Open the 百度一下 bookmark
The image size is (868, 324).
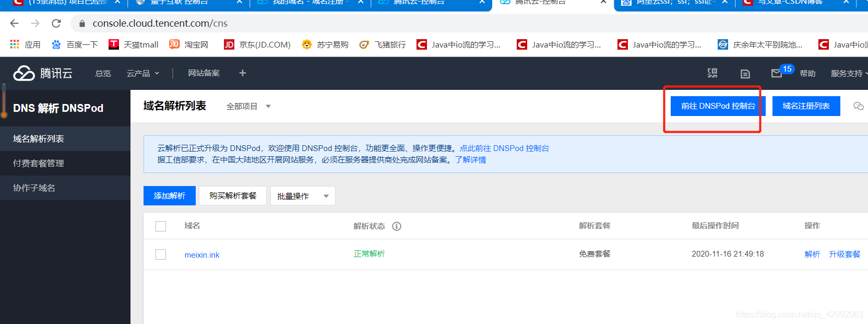click(75, 44)
